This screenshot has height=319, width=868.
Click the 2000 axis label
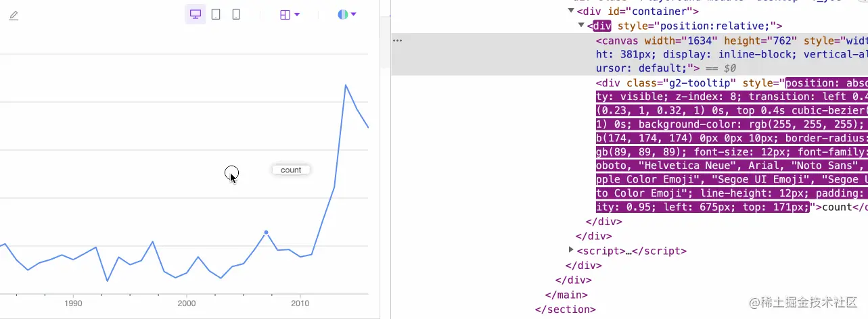point(187,303)
